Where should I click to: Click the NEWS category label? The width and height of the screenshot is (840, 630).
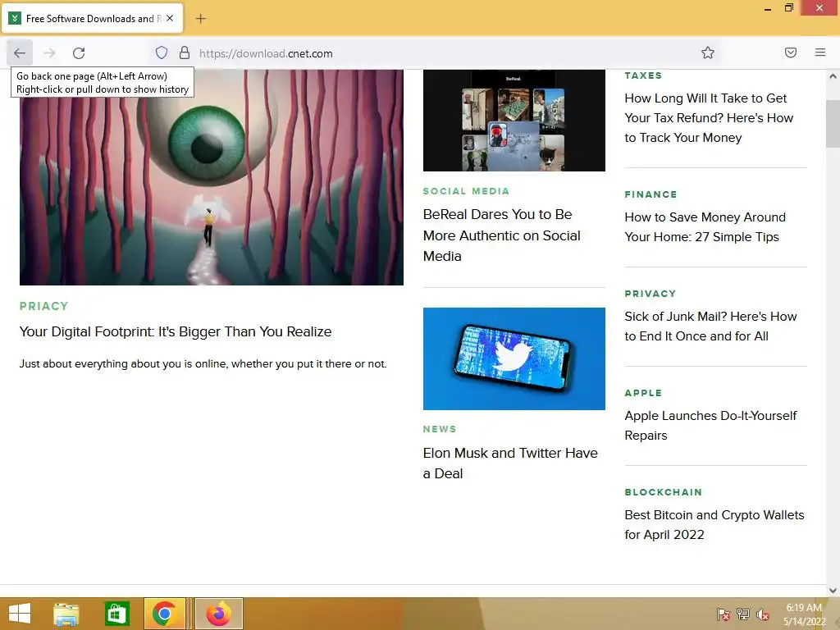tap(440, 429)
